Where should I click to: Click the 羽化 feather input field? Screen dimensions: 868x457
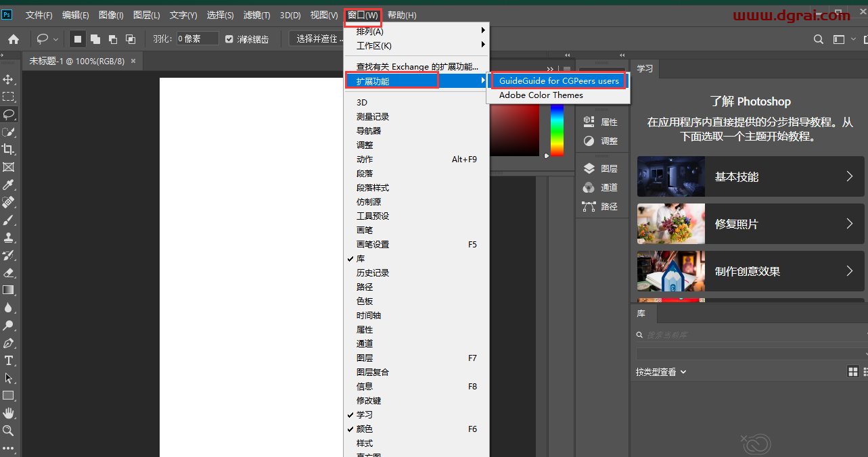coord(197,39)
